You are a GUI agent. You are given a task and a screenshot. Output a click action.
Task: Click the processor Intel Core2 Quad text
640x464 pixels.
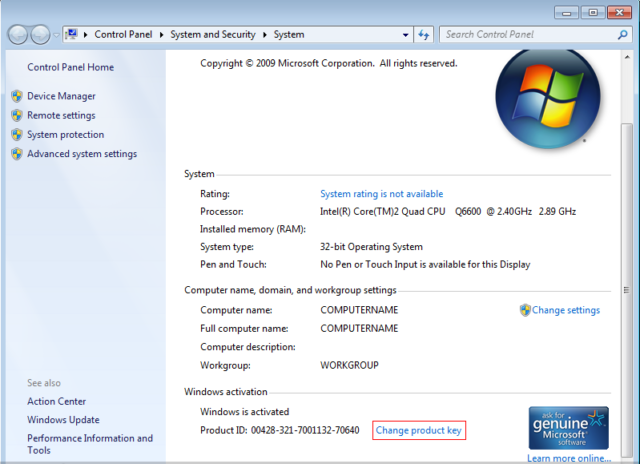click(x=448, y=211)
